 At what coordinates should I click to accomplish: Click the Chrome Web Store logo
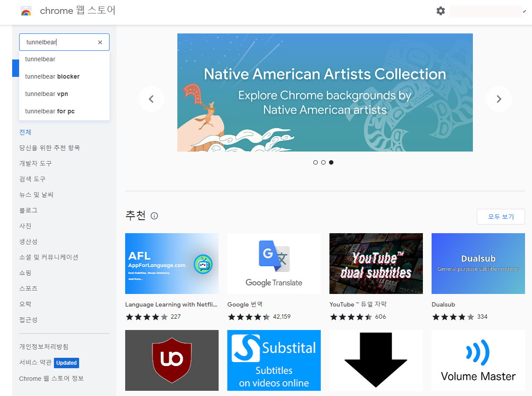(26, 11)
